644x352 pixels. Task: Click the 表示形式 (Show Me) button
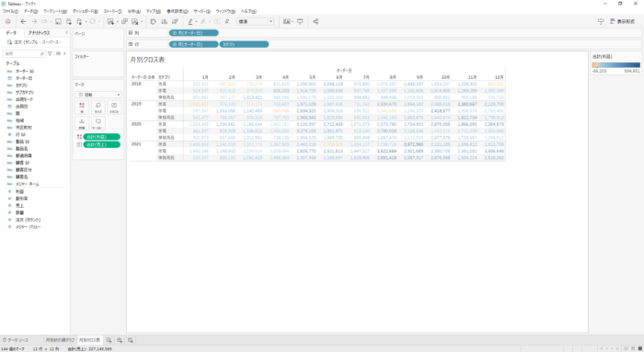point(622,21)
